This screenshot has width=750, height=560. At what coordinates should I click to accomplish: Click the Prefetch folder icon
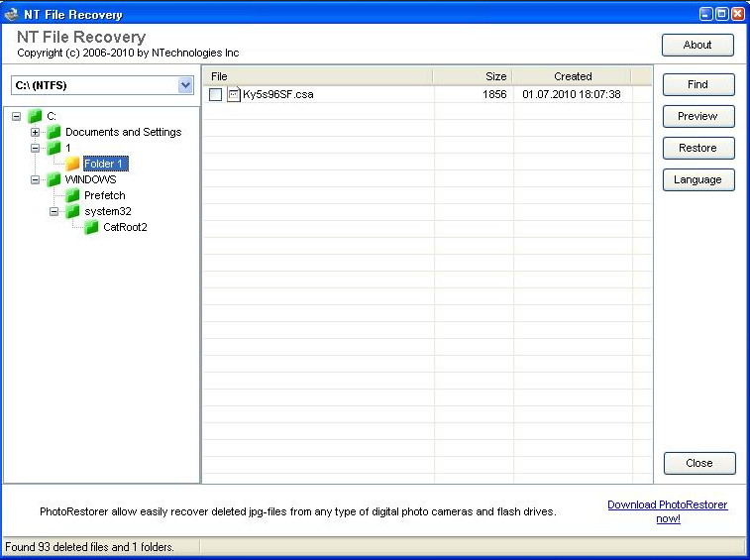[72, 195]
